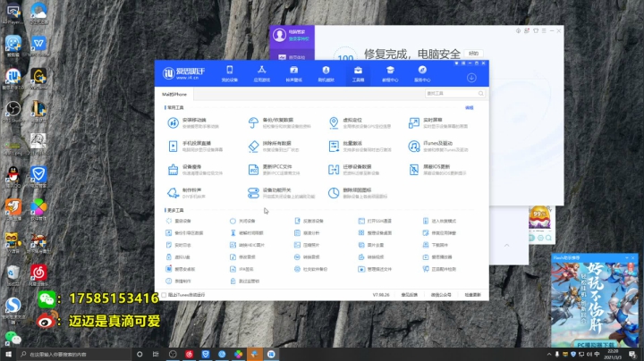Screen dimensions: 644x361
Task: Click the 99% floating accelerator ball
Action: tap(539, 216)
